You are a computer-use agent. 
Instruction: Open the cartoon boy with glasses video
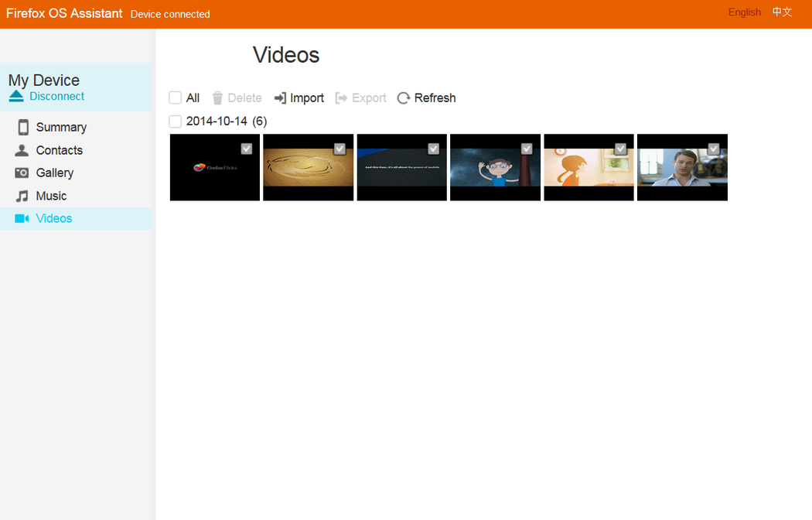tap(495, 170)
